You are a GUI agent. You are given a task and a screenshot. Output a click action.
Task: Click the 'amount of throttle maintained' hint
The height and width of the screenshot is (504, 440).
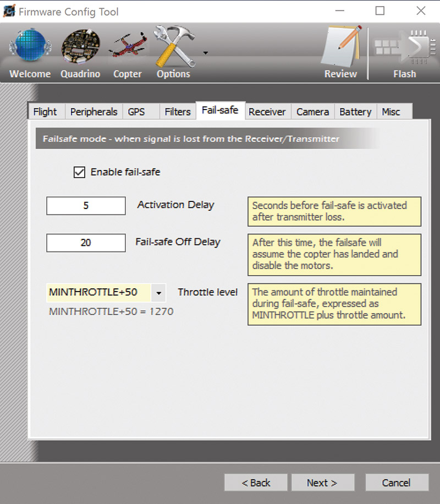(x=334, y=304)
